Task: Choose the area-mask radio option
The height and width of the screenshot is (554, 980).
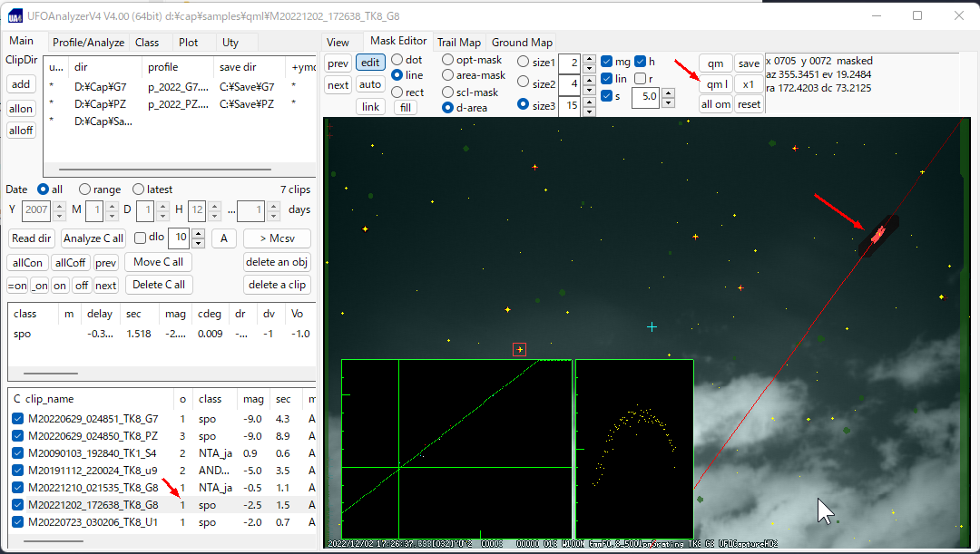Action: pos(448,76)
